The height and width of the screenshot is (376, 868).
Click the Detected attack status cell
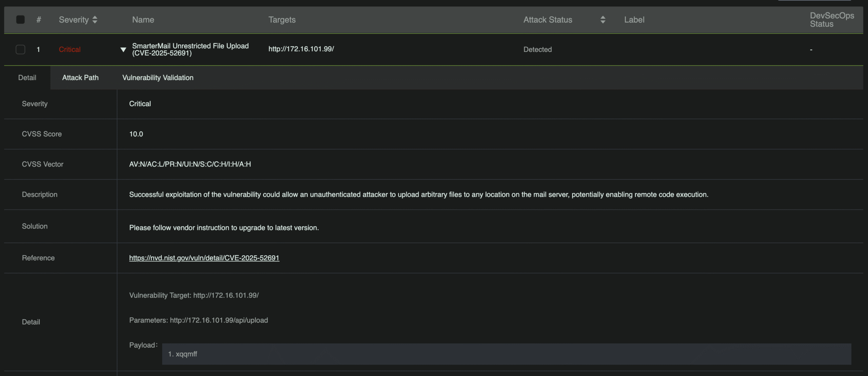(x=537, y=50)
